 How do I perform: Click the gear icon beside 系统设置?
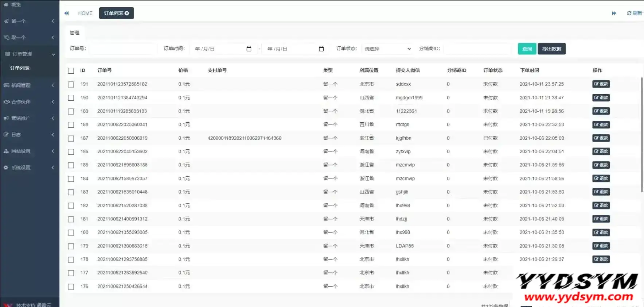click(x=6, y=168)
